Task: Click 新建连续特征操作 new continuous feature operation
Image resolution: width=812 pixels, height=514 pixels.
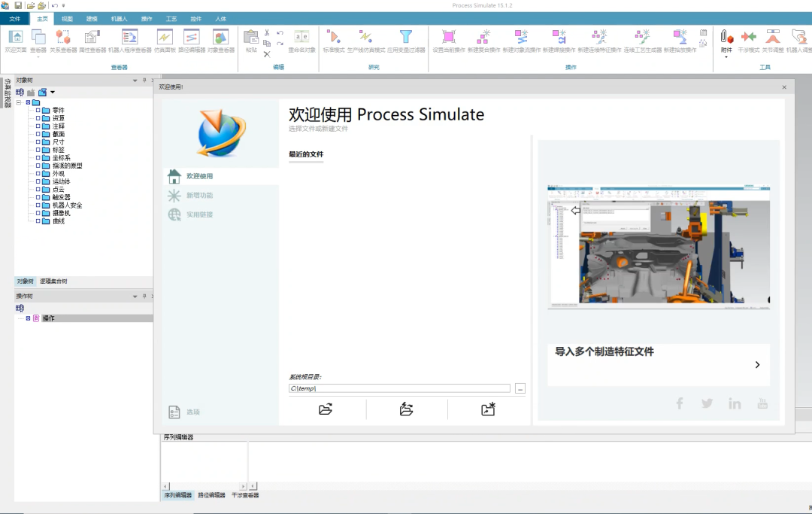Action: point(599,41)
